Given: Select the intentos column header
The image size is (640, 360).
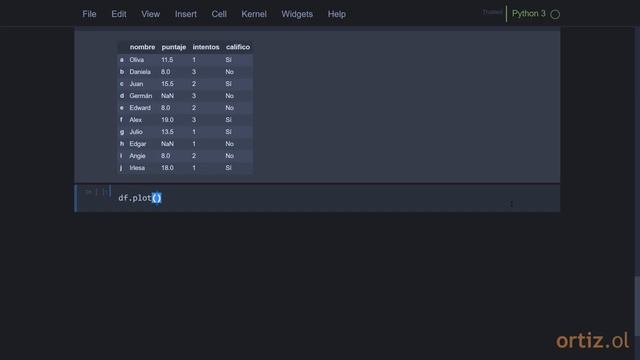Looking at the screenshot, I should 206,47.
